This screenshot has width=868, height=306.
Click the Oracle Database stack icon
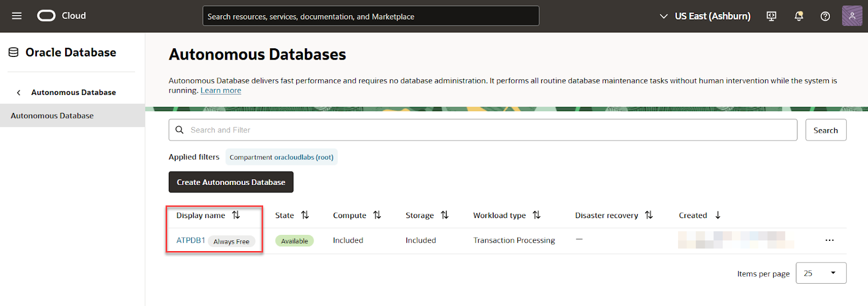pos(14,52)
